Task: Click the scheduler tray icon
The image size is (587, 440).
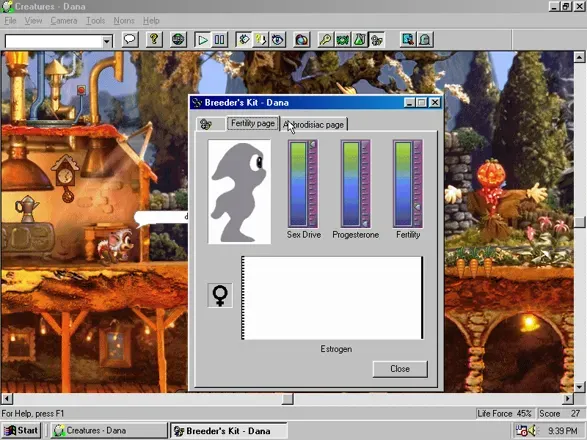Action: coord(521,431)
